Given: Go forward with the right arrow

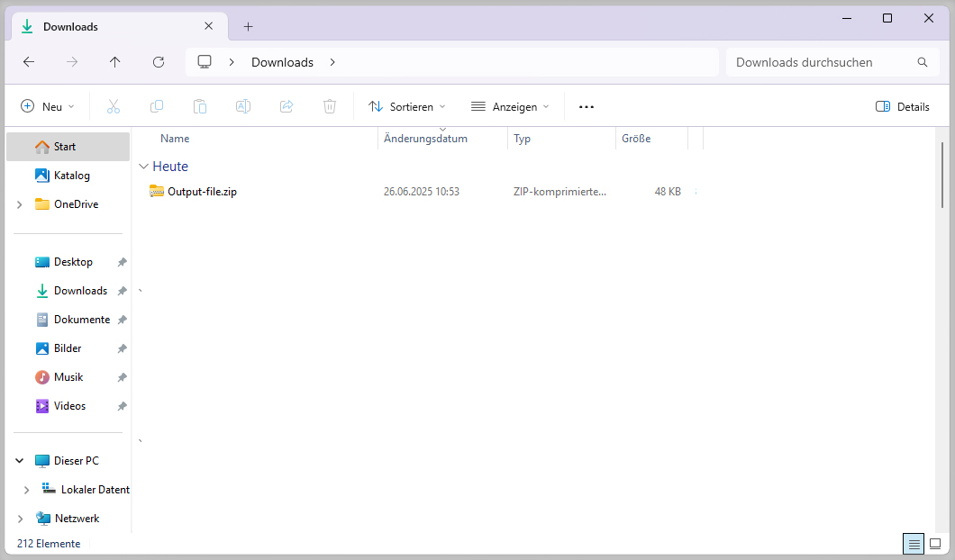Looking at the screenshot, I should (x=72, y=62).
